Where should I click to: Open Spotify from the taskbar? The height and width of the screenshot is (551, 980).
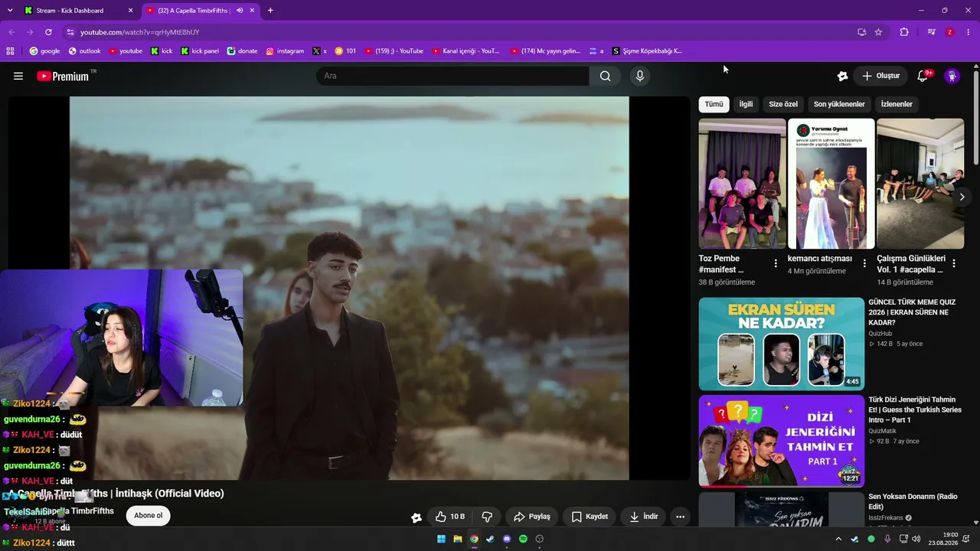pyautogui.click(x=523, y=539)
